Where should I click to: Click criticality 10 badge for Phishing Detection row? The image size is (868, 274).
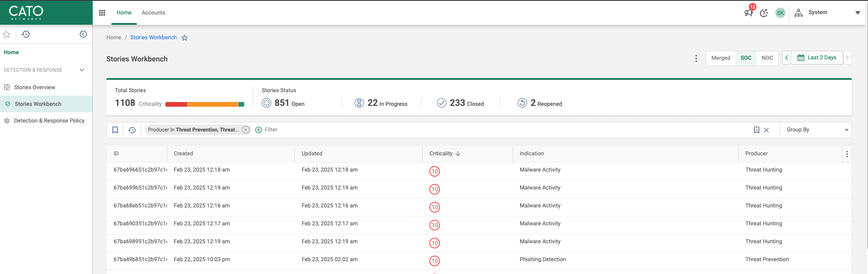434,261
